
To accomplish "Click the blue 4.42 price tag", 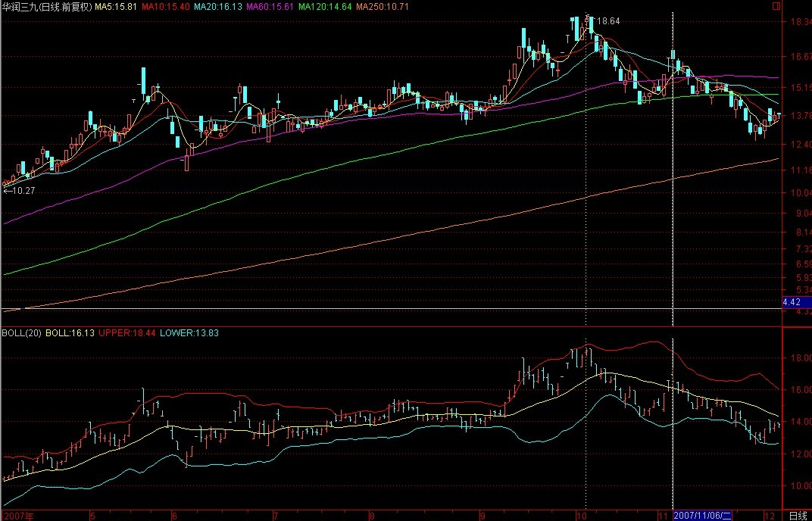I will tap(795, 302).
